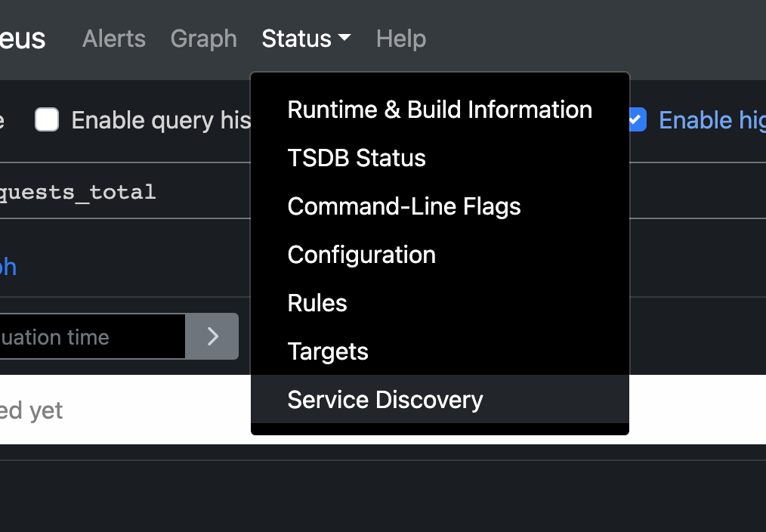Open the Graph navbar link
Viewport: 766px width, 532px height.
coord(203,39)
